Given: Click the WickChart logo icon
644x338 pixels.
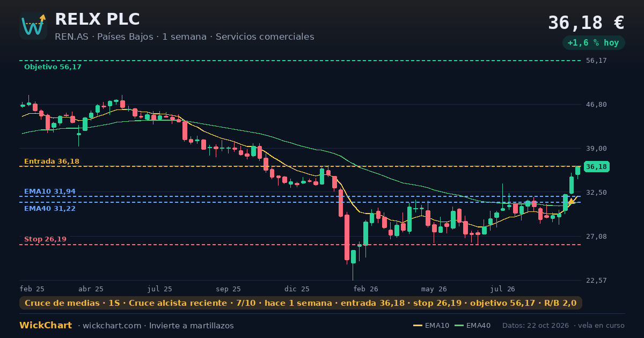Looking at the screenshot, I should tap(33, 26).
